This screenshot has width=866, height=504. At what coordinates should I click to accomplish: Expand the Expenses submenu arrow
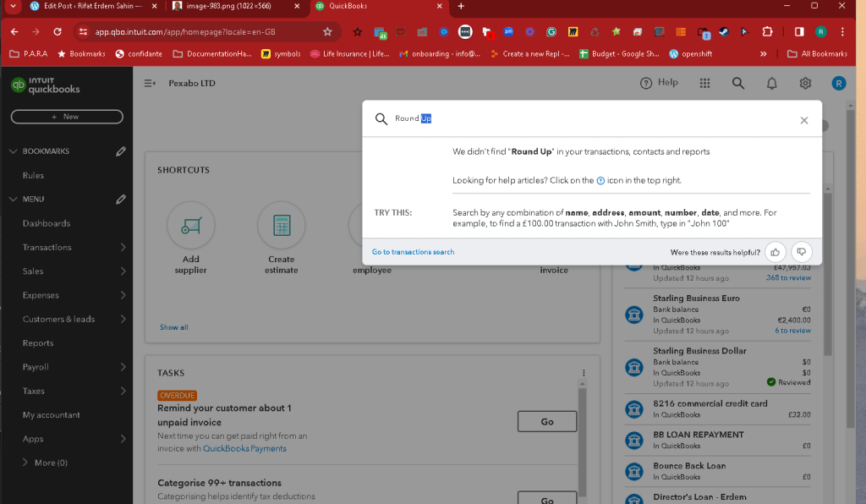tap(123, 295)
